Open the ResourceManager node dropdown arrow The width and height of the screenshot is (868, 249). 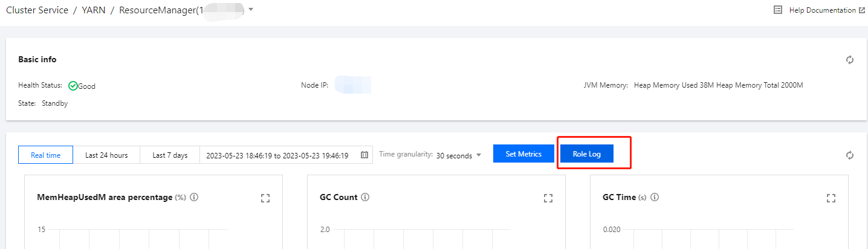coord(251,10)
